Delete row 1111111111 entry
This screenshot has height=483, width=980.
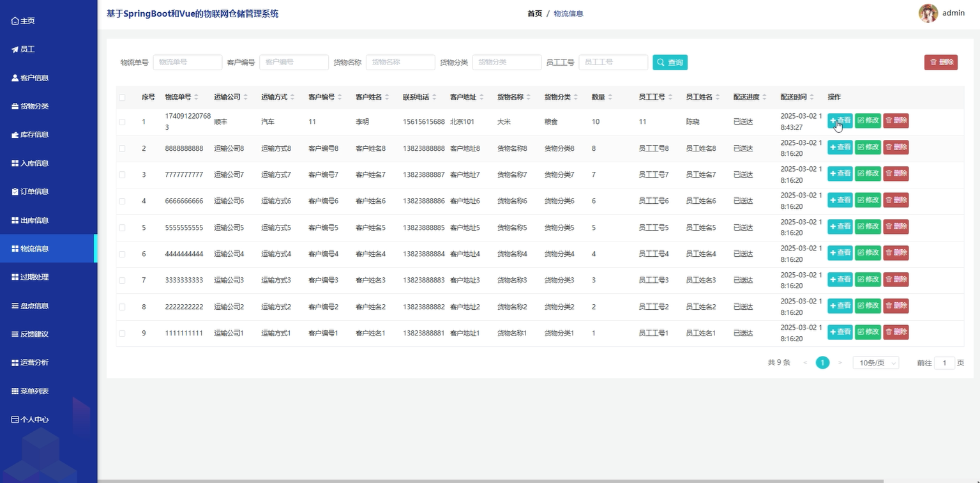pos(896,332)
